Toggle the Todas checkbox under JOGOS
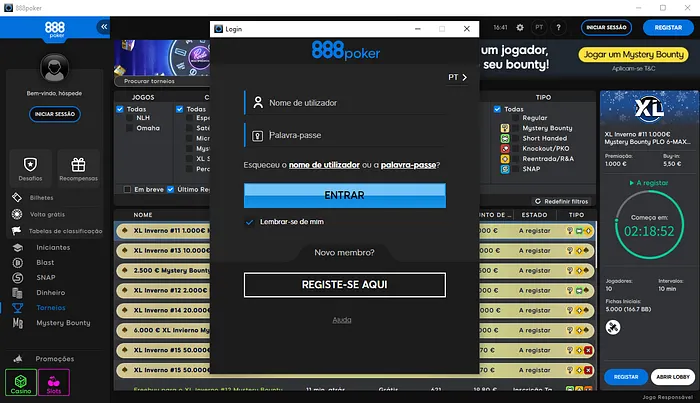 tap(120, 109)
